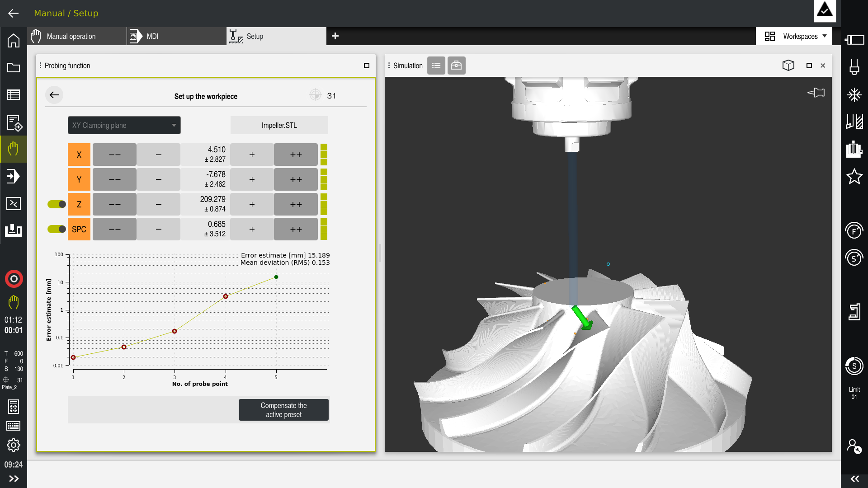Click Compensate the active preset button
This screenshot has width=868, height=488.
283,410
